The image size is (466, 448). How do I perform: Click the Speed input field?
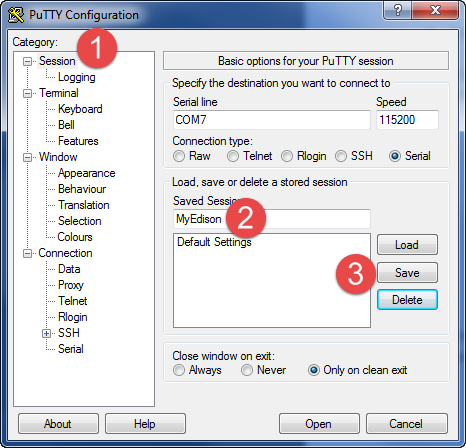407,120
